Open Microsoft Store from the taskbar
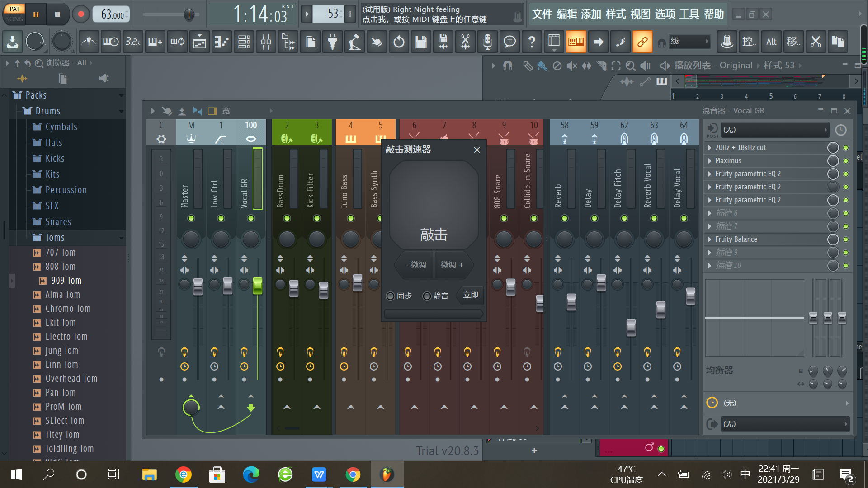 click(217, 474)
